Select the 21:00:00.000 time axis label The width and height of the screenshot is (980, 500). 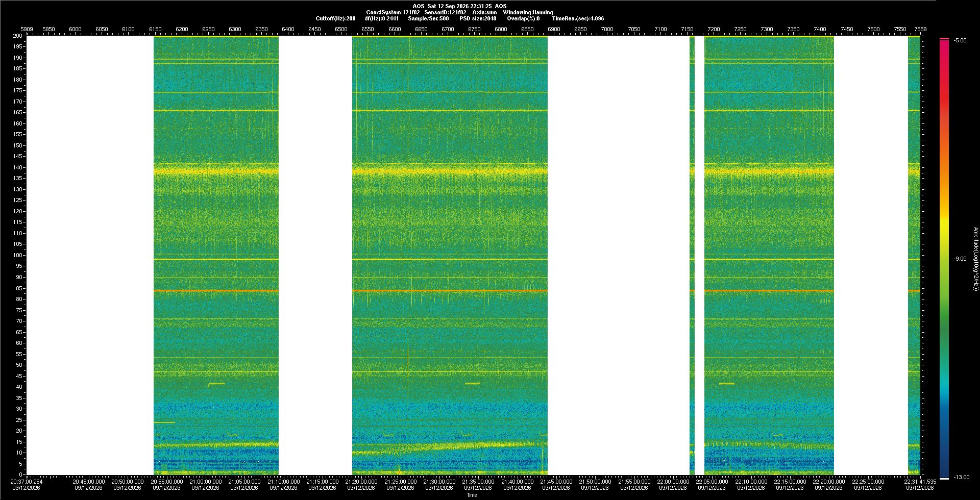tap(205, 482)
